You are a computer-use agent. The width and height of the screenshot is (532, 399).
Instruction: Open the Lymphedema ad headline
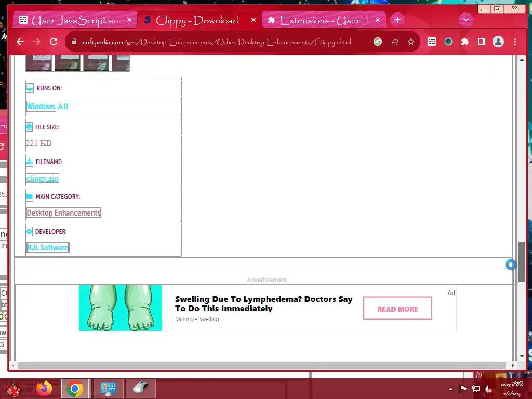coord(263,303)
